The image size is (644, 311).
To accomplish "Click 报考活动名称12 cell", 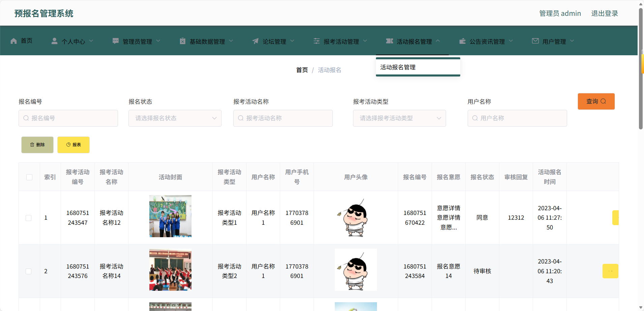I will pyautogui.click(x=111, y=218).
